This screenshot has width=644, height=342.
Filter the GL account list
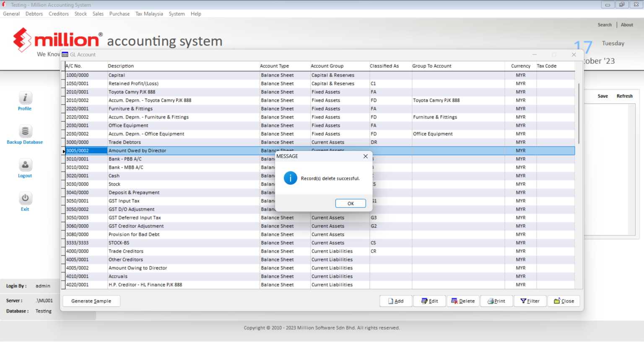click(x=530, y=301)
